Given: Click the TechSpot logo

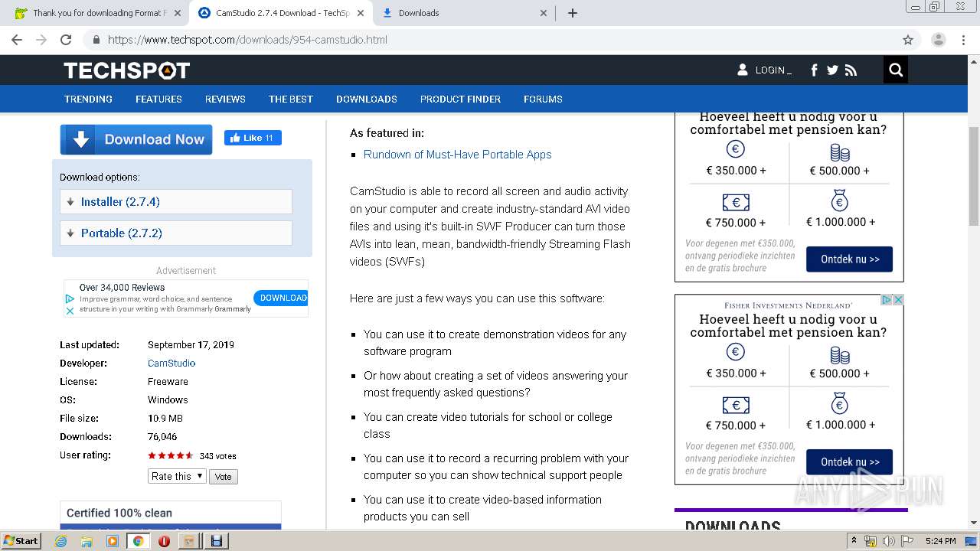Looking at the screenshot, I should pyautogui.click(x=126, y=70).
